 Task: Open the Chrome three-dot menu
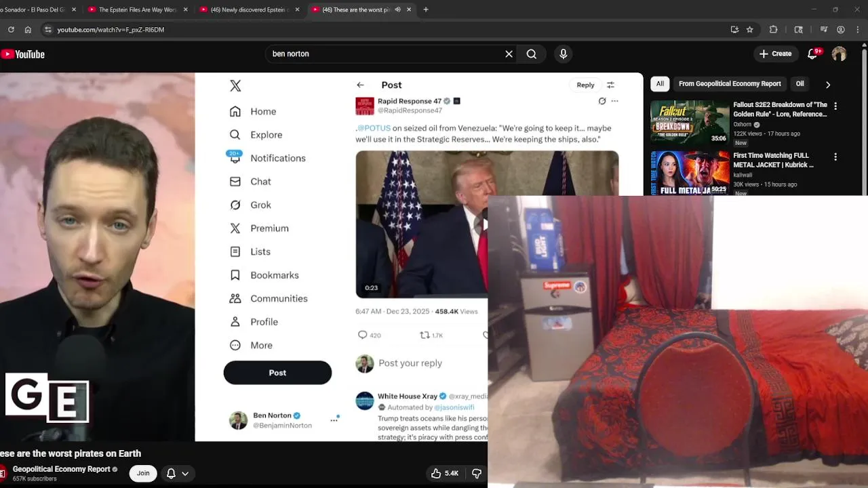tap(858, 30)
